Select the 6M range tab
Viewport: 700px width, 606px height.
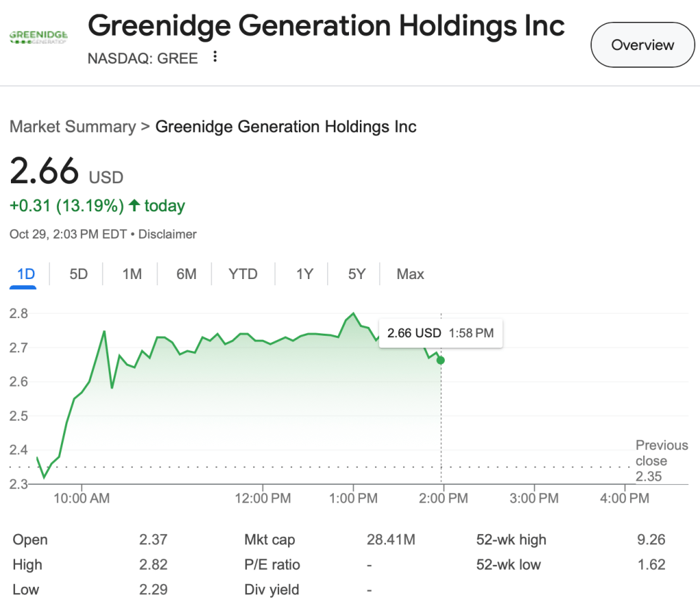point(186,274)
